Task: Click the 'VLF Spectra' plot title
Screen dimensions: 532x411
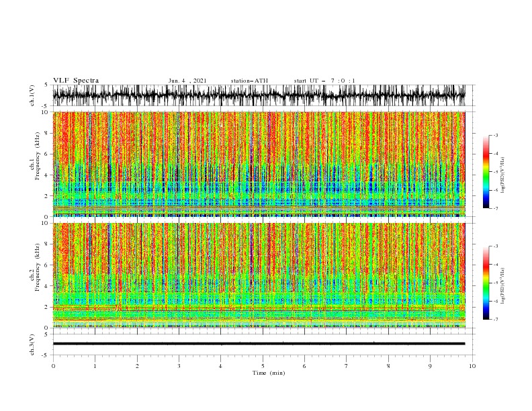Action: (x=76, y=81)
